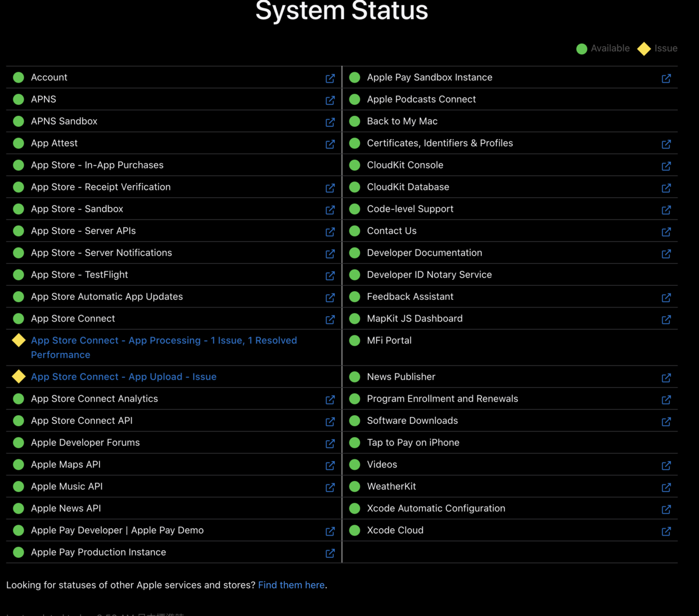
Task: Click green status dot beside Apple News API
Action: click(19, 508)
